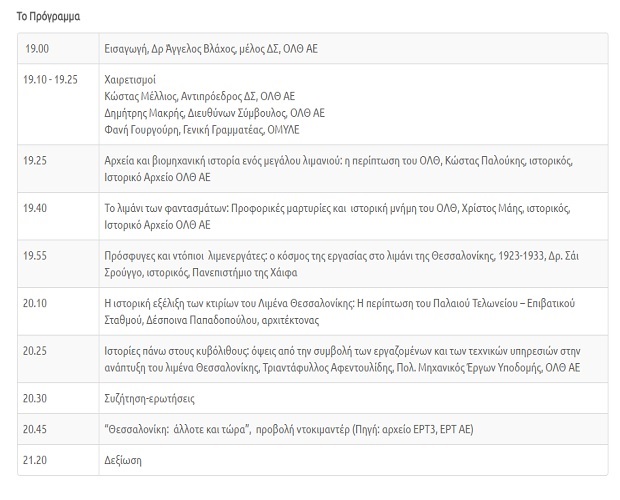Select the 19.40 time cell
The width and height of the screenshot is (620, 500).
pyautogui.click(x=36, y=208)
